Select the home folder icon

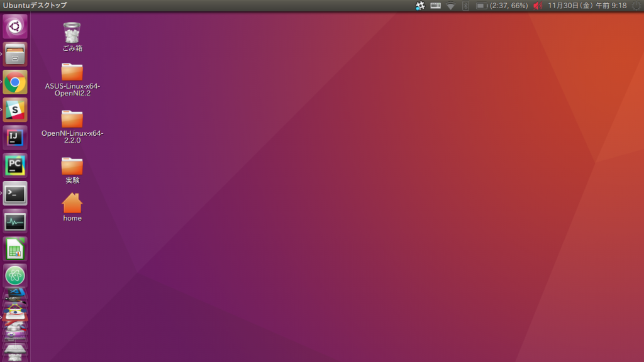click(x=72, y=207)
